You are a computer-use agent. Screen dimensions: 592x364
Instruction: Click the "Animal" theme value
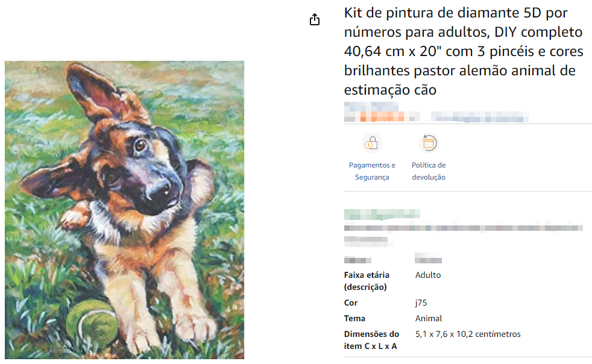point(429,318)
